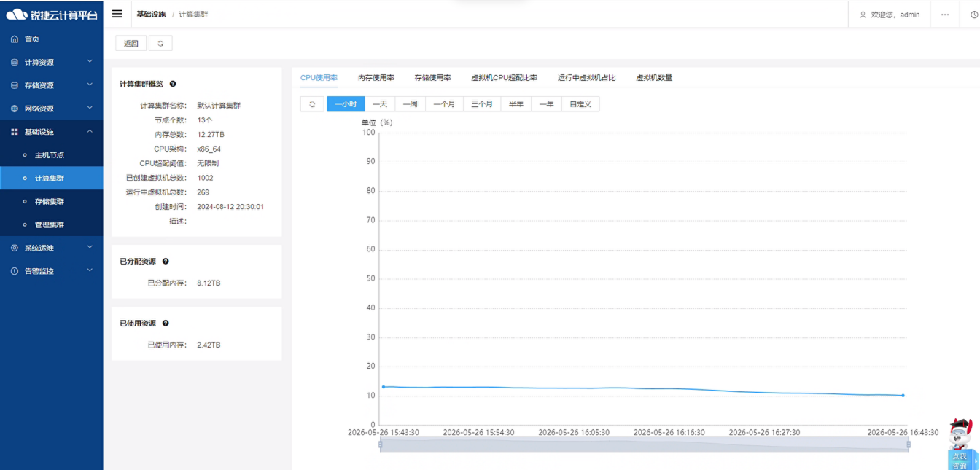Image resolution: width=980 pixels, height=470 pixels.
Task: Open the three-dot more options icon
Action: click(945, 15)
